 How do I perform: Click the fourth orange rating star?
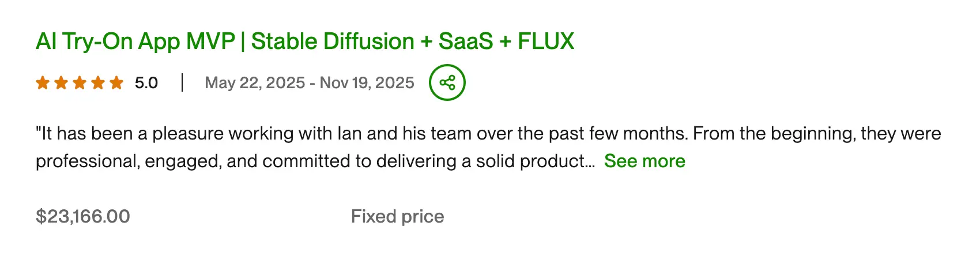coord(98,83)
